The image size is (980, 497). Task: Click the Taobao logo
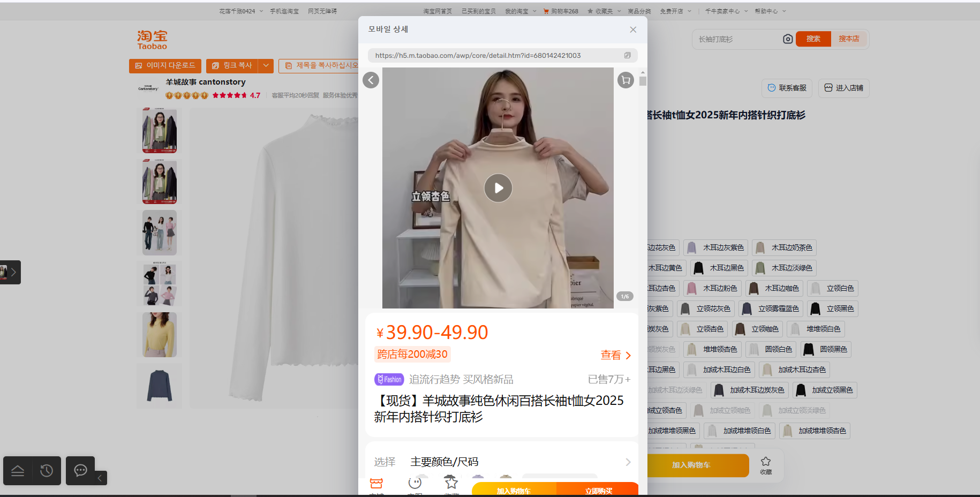(x=152, y=40)
